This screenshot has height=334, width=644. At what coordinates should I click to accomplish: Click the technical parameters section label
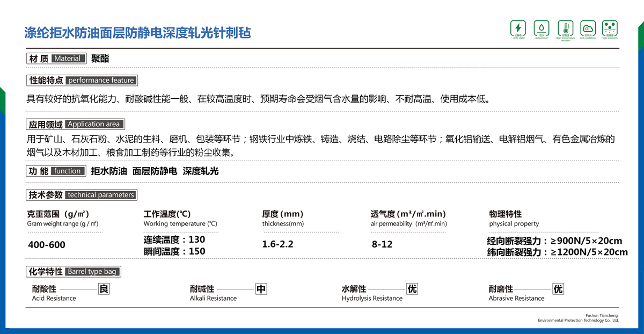pos(81,195)
